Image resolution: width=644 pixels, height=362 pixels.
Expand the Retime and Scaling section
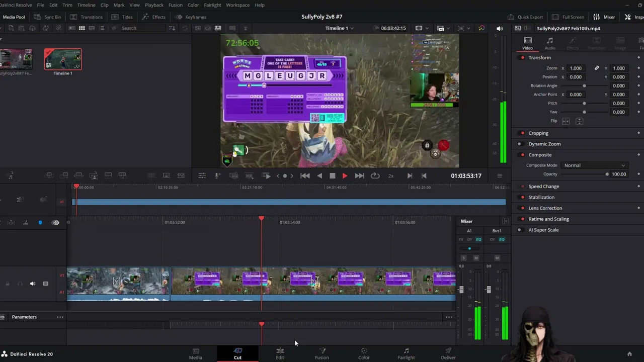click(549, 219)
